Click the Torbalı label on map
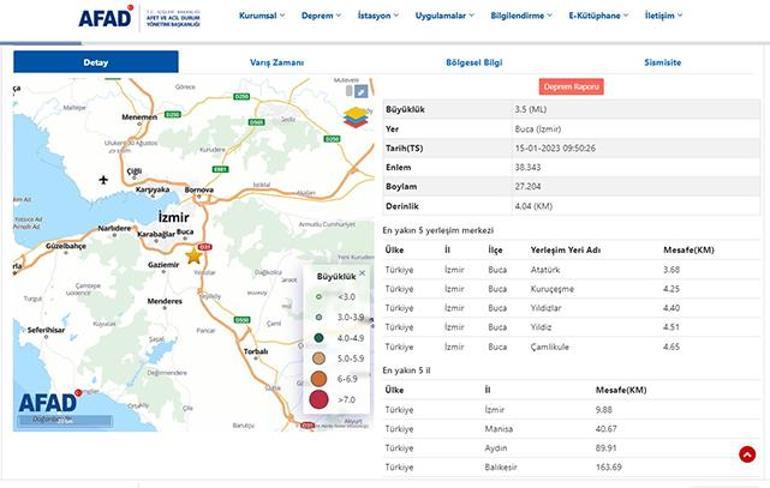 (x=256, y=352)
